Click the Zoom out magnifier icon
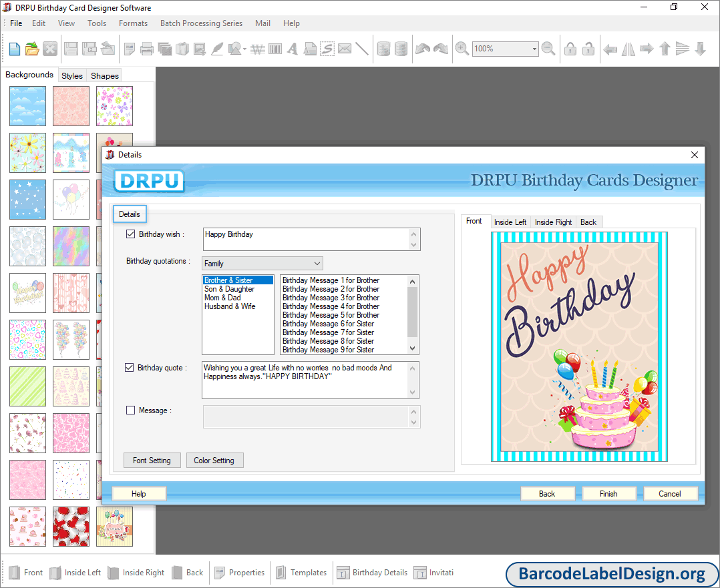Screen dimensions: 720x588 [x=548, y=49]
